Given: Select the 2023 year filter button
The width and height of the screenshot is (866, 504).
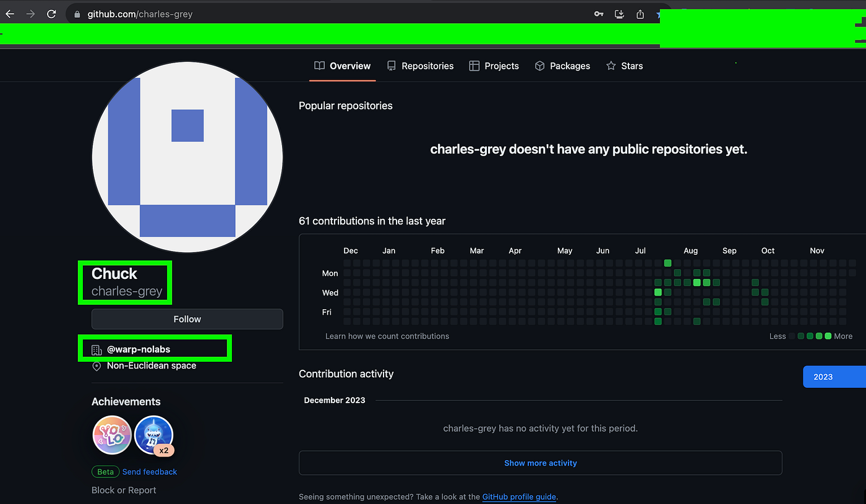Looking at the screenshot, I should click(x=834, y=377).
